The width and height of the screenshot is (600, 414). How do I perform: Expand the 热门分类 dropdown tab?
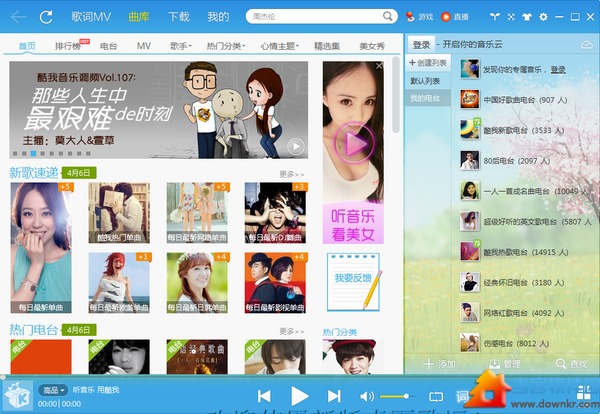pyautogui.click(x=225, y=46)
